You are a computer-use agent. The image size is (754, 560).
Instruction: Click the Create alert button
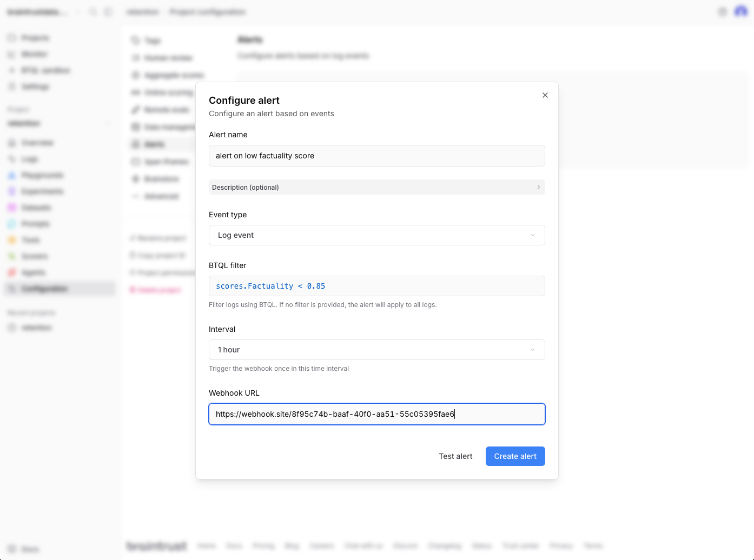click(515, 456)
